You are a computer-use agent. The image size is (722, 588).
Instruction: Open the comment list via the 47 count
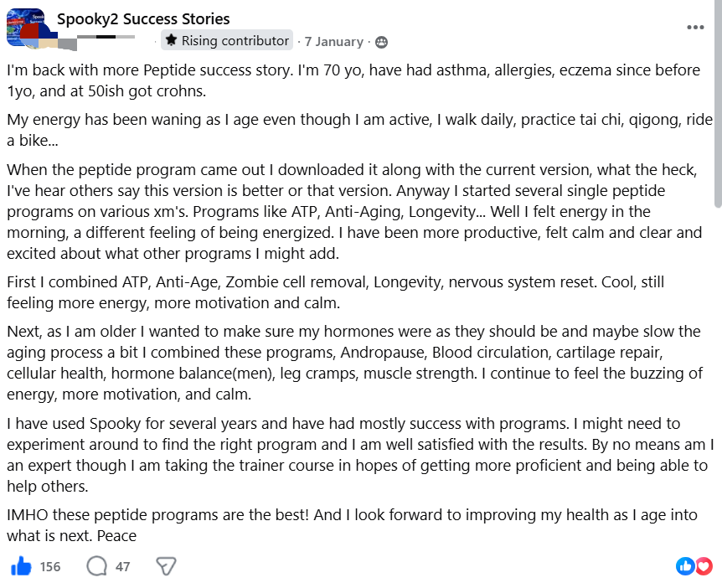pos(122,566)
